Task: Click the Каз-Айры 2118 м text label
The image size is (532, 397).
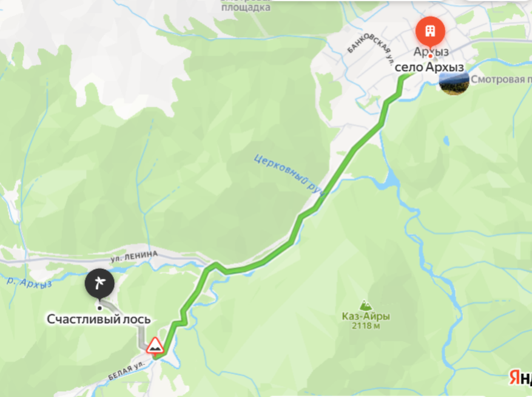Action: [366, 321]
